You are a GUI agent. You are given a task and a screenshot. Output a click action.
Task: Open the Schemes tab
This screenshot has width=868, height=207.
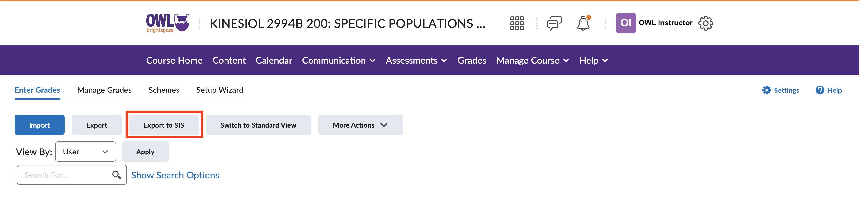tap(164, 90)
